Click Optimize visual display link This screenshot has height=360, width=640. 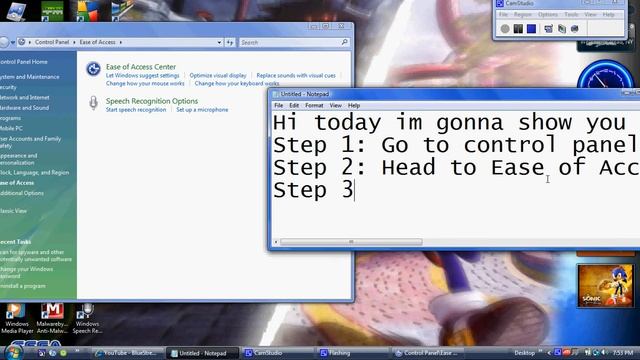tap(218, 76)
